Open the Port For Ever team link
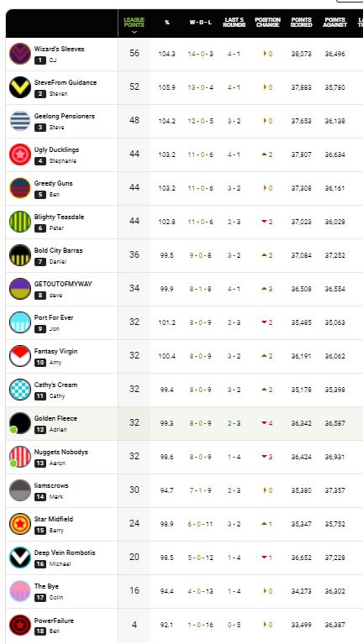The height and width of the screenshot is (644, 363). [54, 318]
